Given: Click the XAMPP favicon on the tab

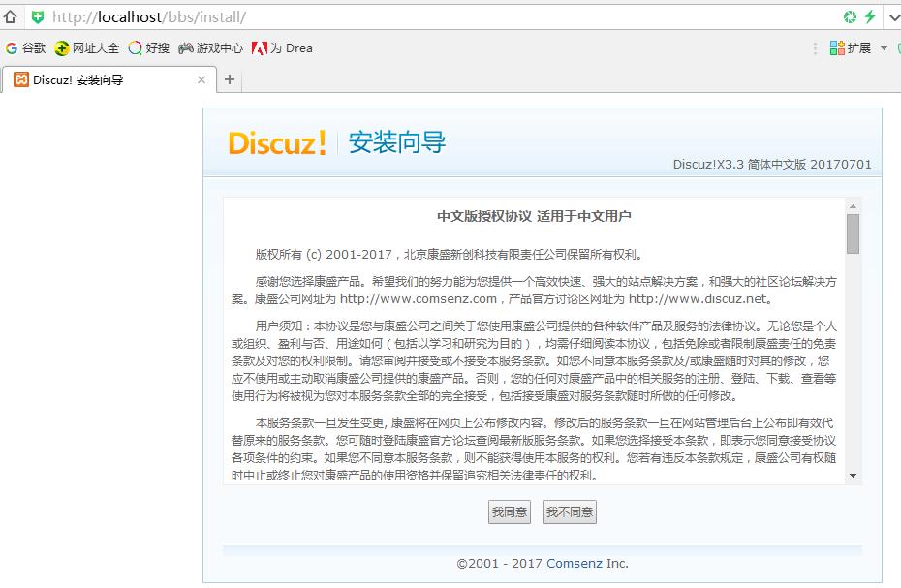Looking at the screenshot, I should pyautogui.click(x=19, y=81).
